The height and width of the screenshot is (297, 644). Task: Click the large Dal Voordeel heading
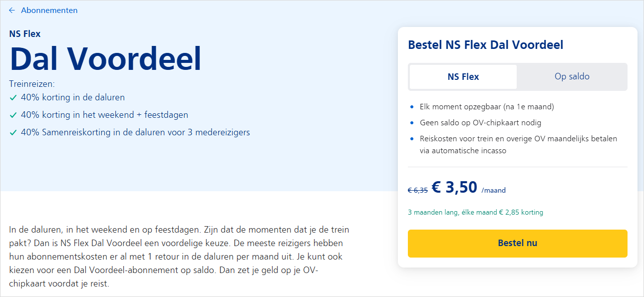tap(105, 59)
